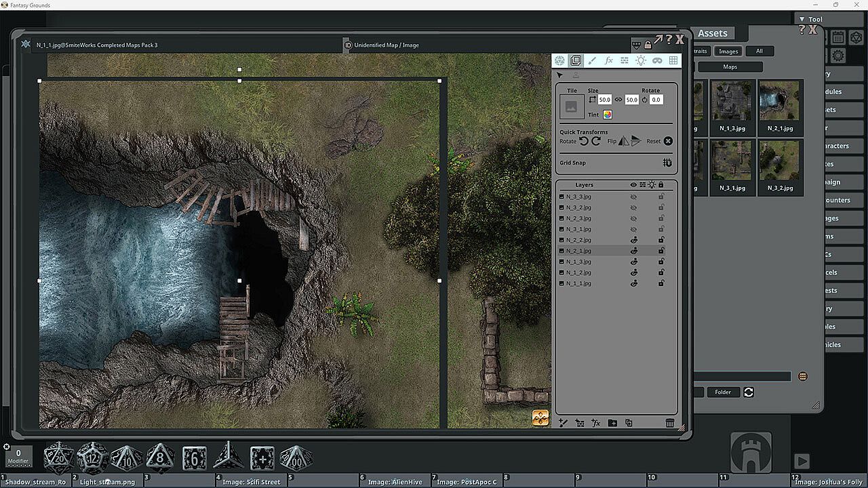Rotate layer counter-clockwise in Quick Transforms
Image resolution: width=868 pixels, height=488 pixels.
pyautogui.click(x=584, y=141)
